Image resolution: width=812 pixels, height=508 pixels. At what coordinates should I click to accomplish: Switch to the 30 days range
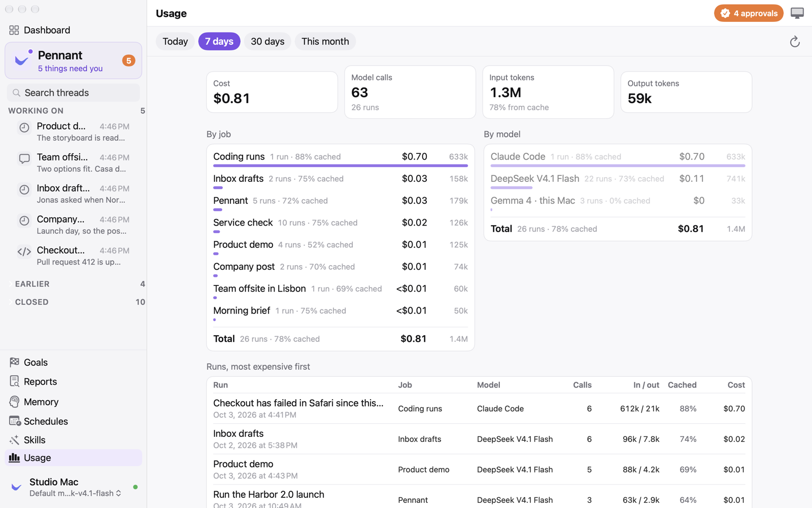click(267, 42)
